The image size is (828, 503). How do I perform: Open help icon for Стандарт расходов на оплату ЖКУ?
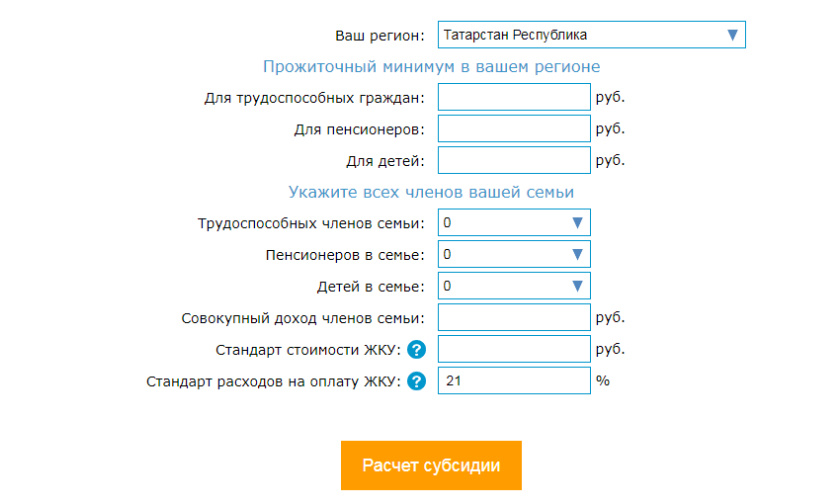tap(416, 381)
